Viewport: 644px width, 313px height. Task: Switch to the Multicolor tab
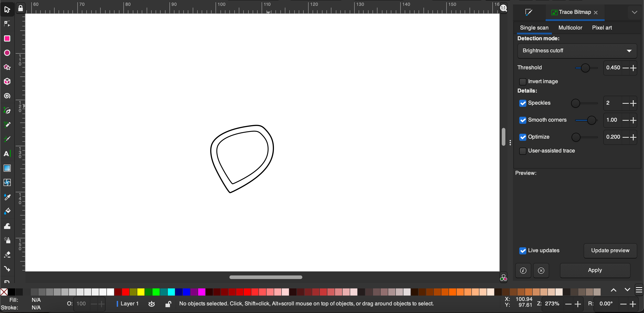(x=570, y=28)
